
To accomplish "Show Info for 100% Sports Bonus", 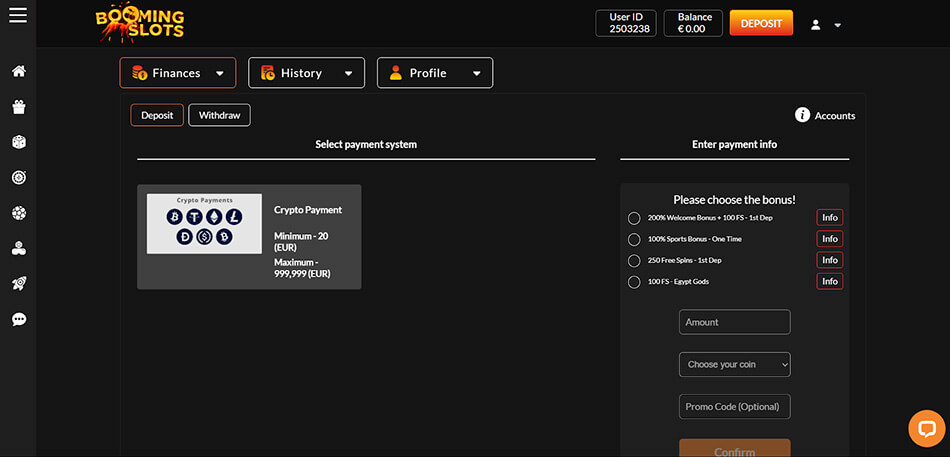I will coord(829,239).
